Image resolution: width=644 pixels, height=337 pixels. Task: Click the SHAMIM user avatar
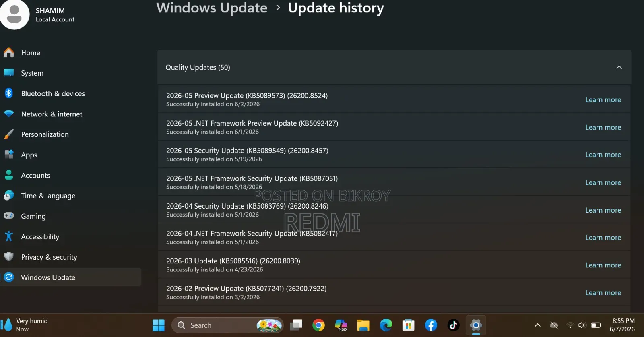(14, 14)
